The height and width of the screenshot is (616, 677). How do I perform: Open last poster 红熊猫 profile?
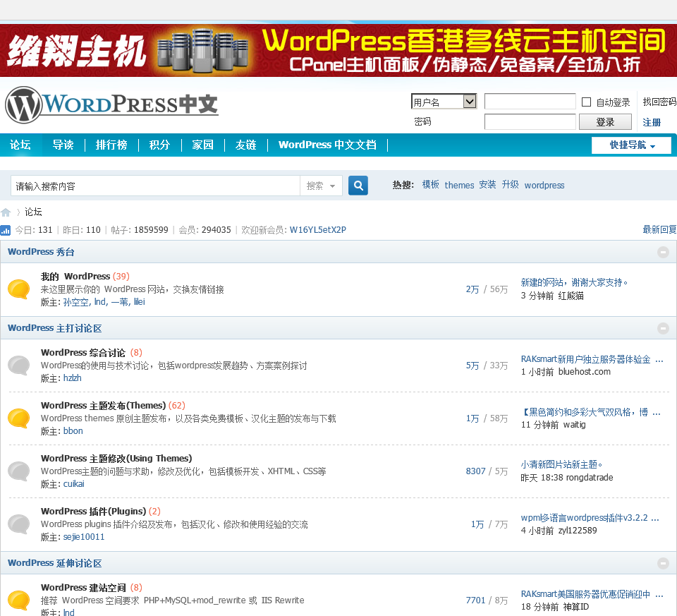(571, 296)
